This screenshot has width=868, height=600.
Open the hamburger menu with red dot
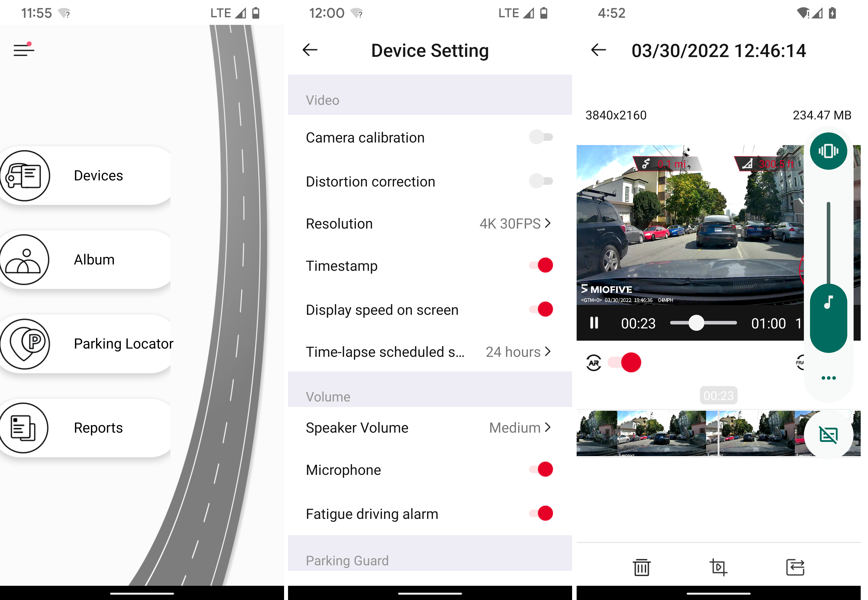click(24, 49)
